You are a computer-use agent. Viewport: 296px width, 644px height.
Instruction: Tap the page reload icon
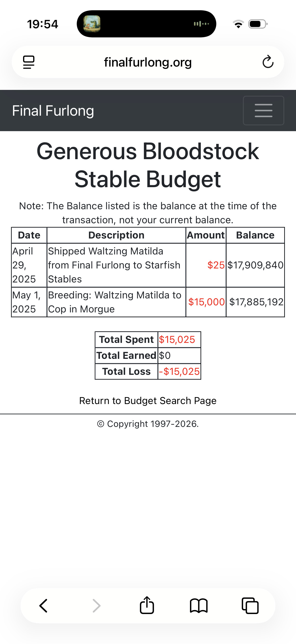tap(268, 62)
